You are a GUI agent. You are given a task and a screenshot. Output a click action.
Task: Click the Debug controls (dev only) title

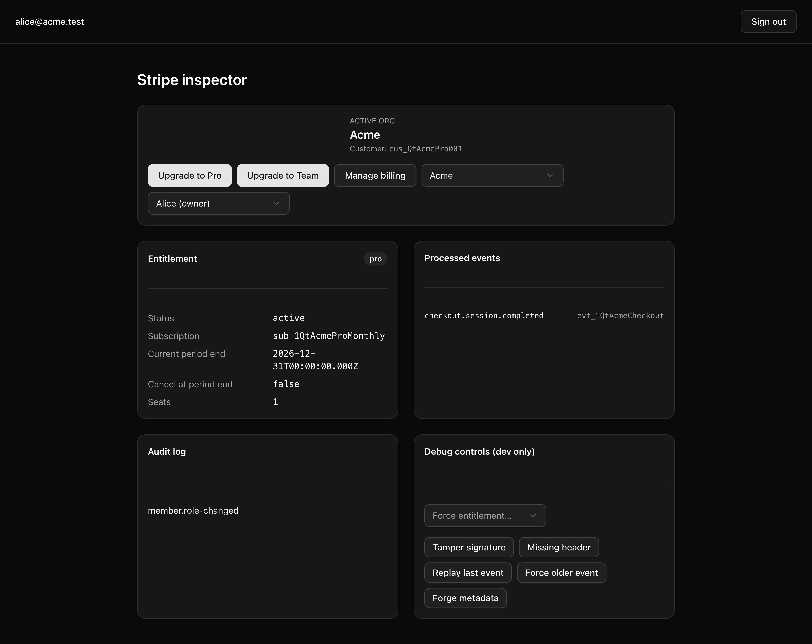(479, 452)
